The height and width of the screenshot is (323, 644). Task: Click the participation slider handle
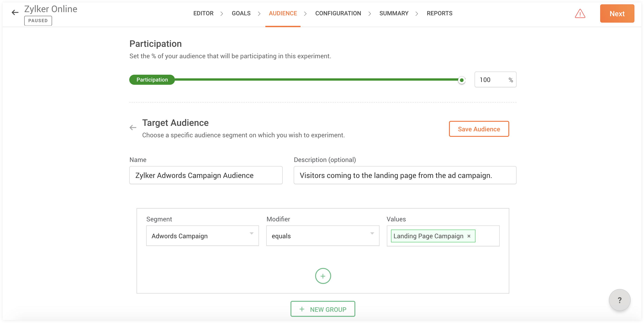[462, 80]
